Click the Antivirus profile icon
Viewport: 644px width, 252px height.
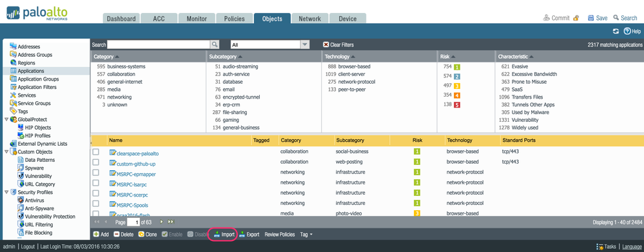[x=21, y=200]
